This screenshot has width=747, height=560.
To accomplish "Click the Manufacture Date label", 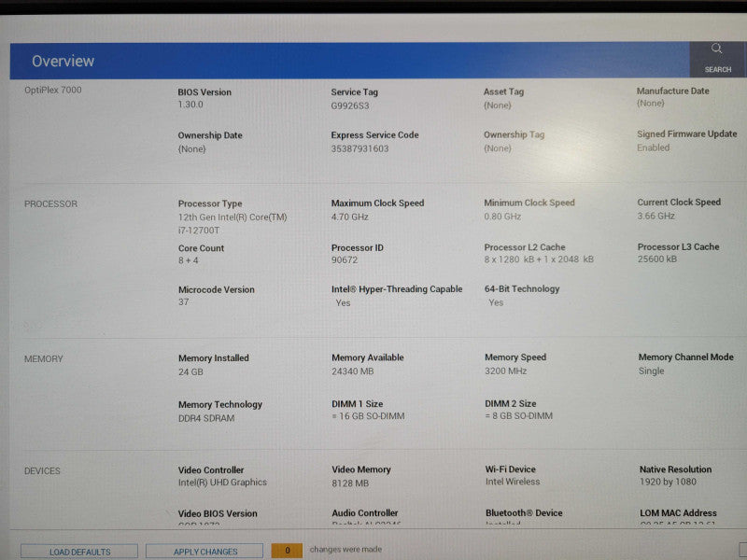I will click(x=672, y=91).
